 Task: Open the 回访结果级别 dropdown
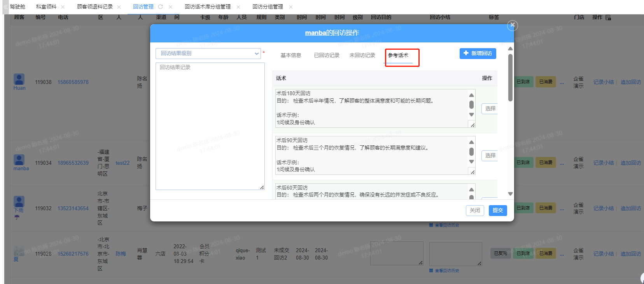click(208, 54)
